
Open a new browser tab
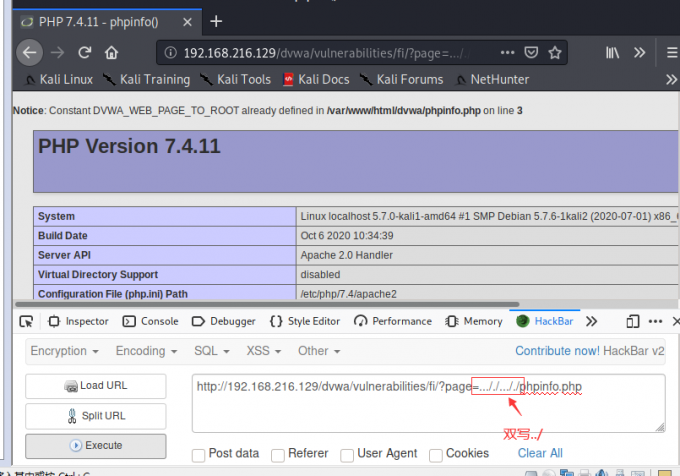[x=216, y=21]
